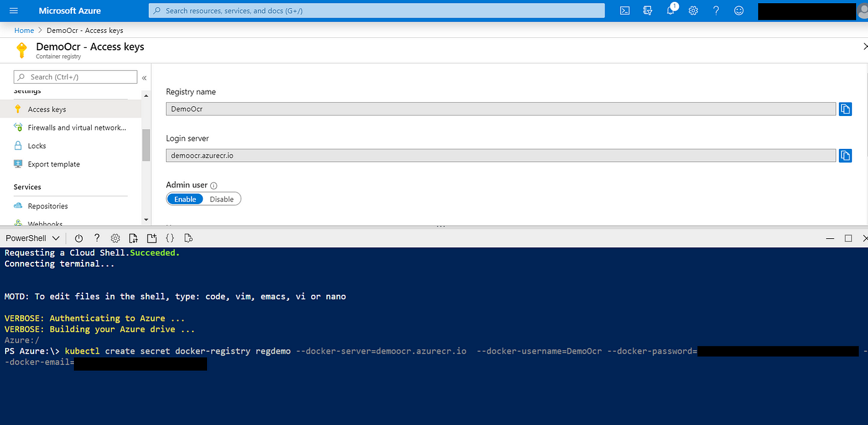
Task: Select Disable for Admin user
Action: (x=222, y=199)
